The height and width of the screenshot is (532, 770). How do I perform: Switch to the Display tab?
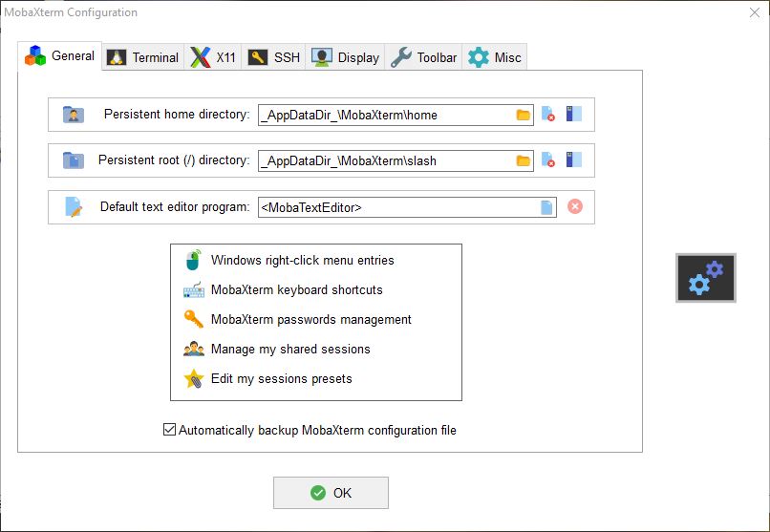[345, 57]
